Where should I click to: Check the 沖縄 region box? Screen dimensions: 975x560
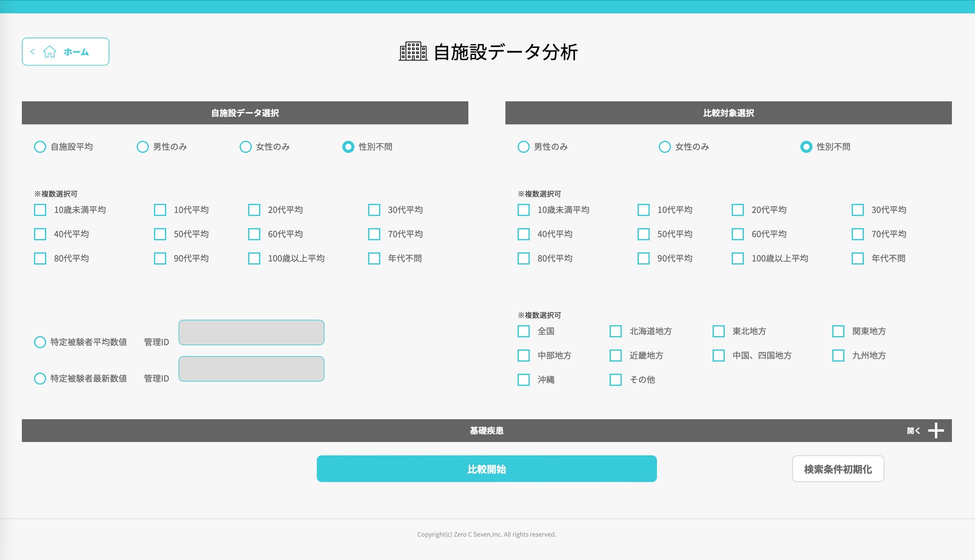coord(523,380)
